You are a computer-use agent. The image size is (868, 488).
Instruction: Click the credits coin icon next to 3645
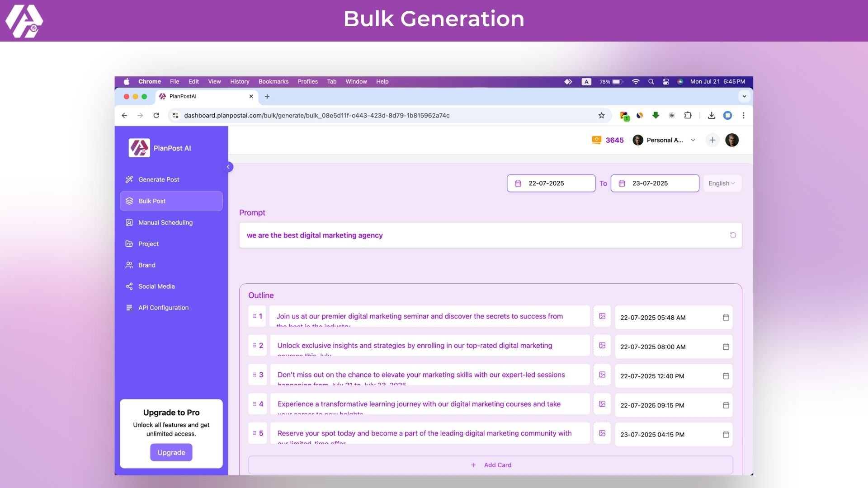pyautogui.click(x=596, y=140)
